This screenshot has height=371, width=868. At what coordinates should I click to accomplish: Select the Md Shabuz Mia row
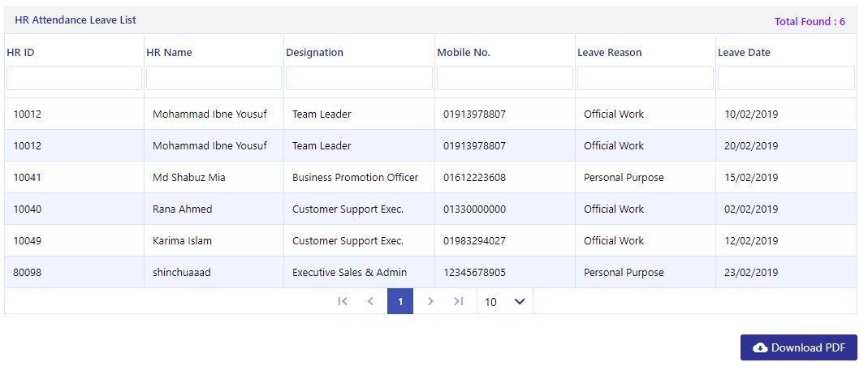click(x=430, y=177)
